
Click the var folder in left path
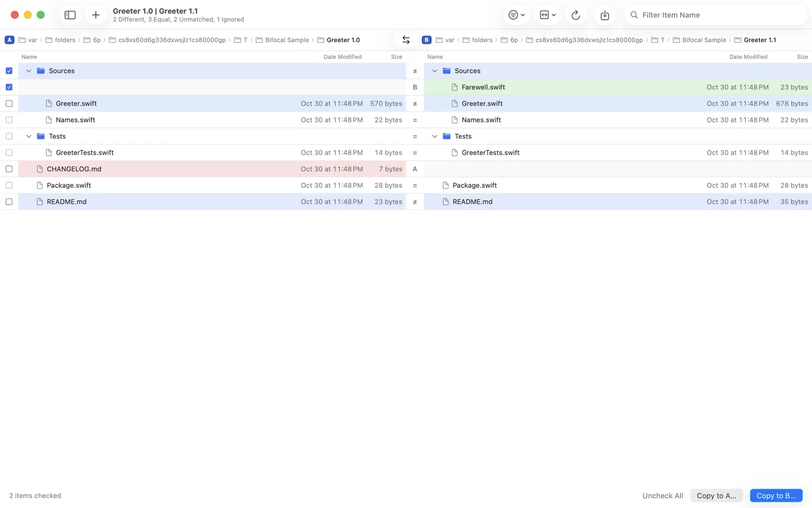click(28, 40)
